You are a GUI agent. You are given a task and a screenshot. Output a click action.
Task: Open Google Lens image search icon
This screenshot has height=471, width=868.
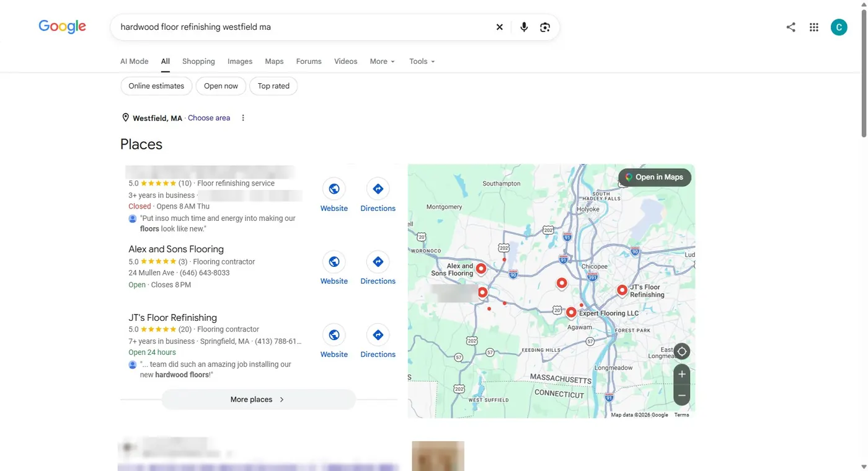click(x=545, y=27)
